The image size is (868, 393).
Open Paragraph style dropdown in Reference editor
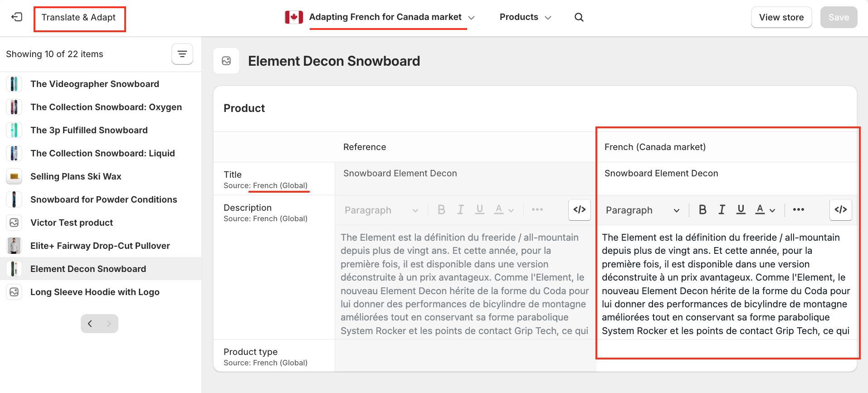click(381, 210)
